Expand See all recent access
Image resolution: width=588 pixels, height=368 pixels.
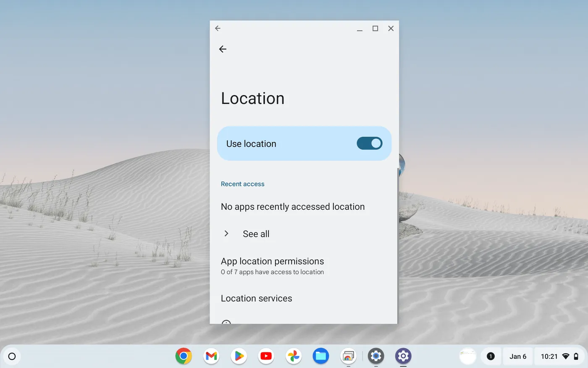304,234
